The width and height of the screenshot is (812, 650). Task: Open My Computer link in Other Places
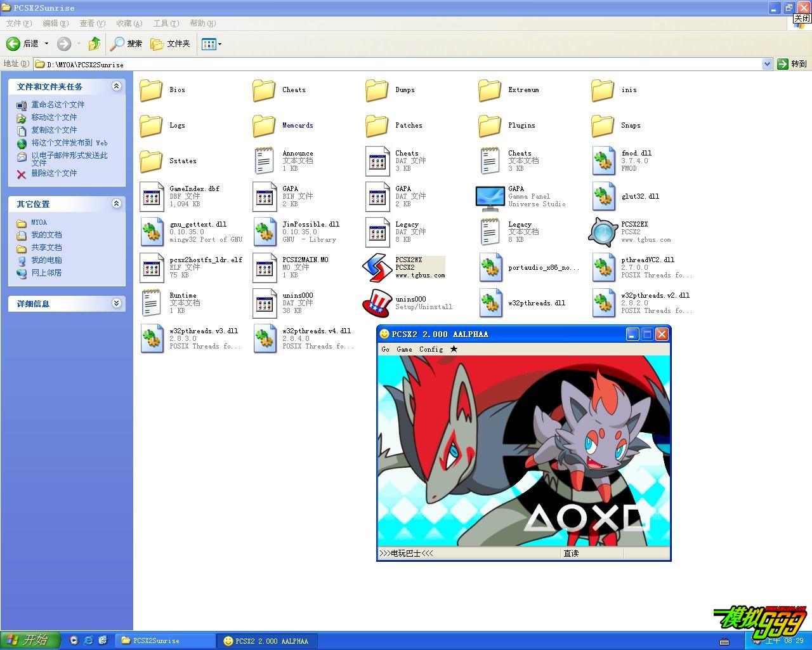[x=46, y=260]
